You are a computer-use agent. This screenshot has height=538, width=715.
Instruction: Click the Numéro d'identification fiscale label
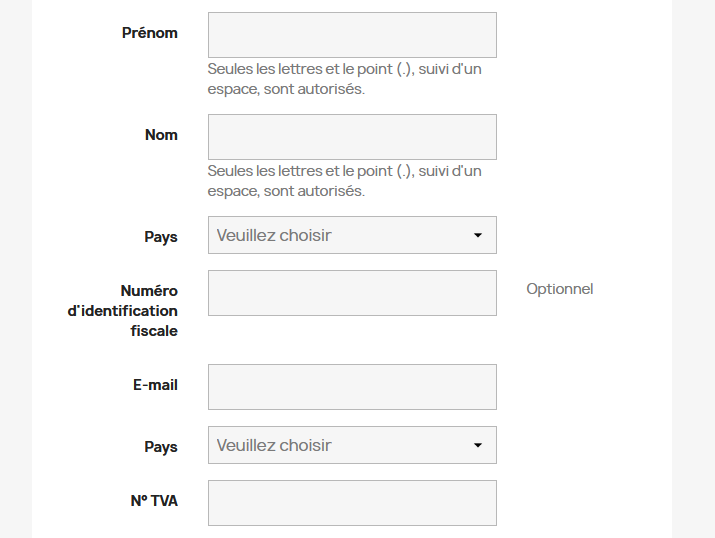[x=123, y=311]
